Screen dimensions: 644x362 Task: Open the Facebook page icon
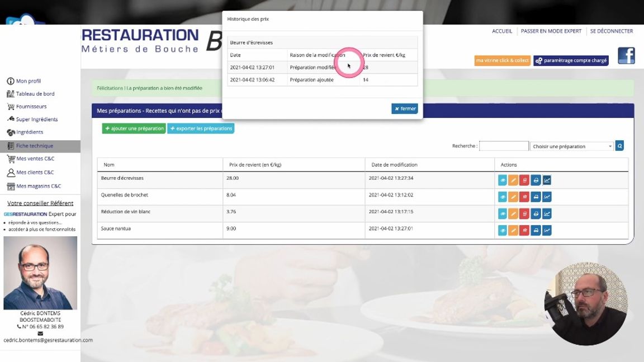tap(626, 56)
